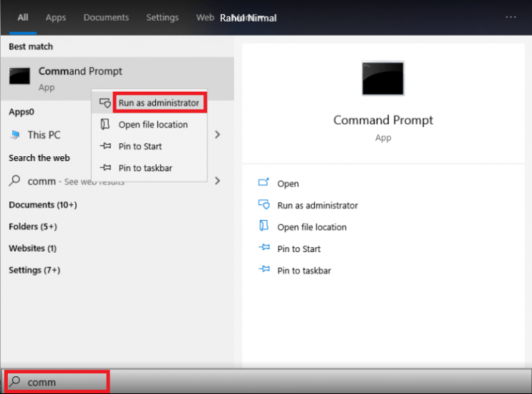Open comm web search result
Screen dimensions: 532x394
tap(77, 181)
